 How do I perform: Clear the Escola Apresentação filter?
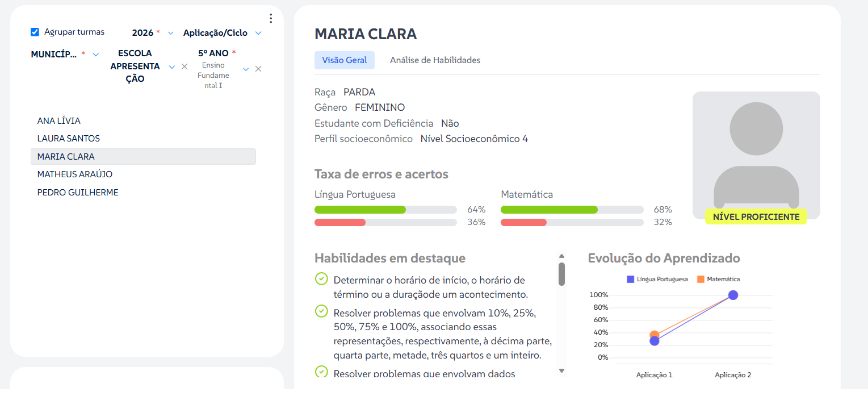(184, 66)
